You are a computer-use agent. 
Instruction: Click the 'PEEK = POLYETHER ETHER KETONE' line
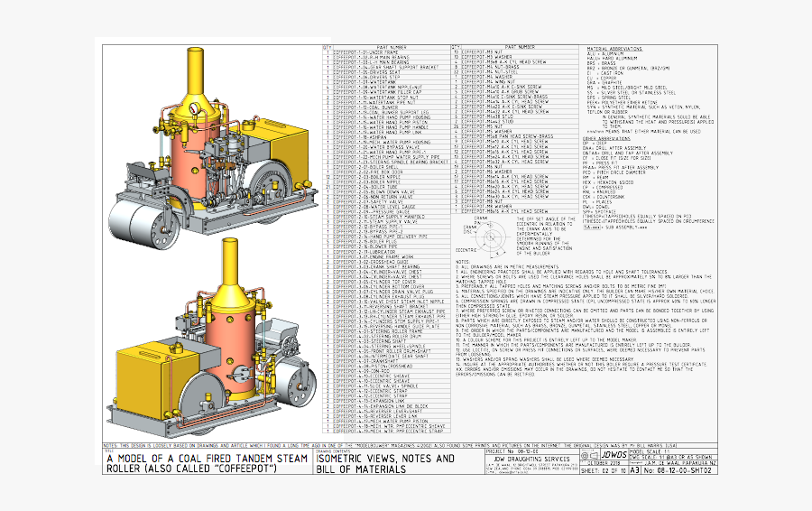pyautogui.click(x=623, y=102)
